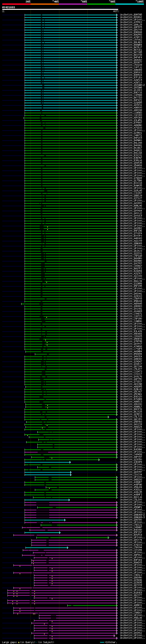Pick the UniRef100_C1EIB3 row label
146x644 pixels.
pos(131,115)
